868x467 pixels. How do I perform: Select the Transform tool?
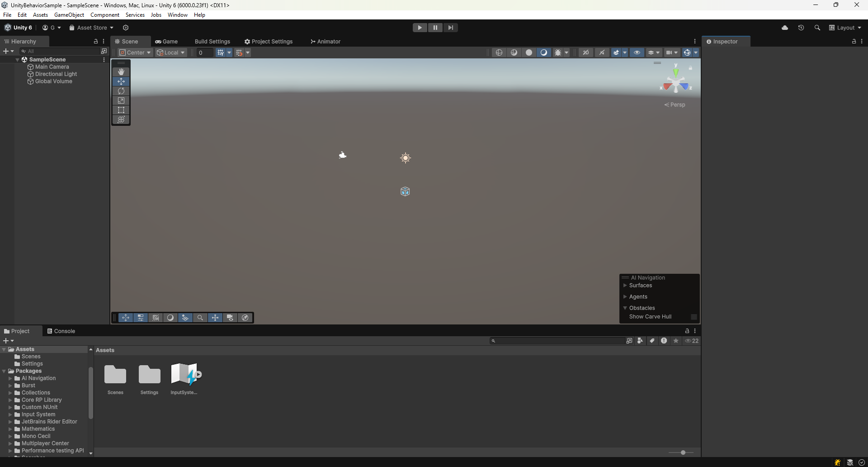pyautogui.click(x=121, y=119)
